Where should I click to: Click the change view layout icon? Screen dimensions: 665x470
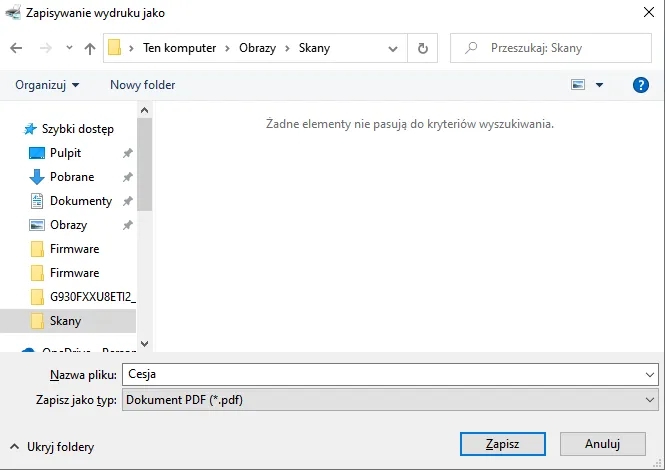coord(578,85)
